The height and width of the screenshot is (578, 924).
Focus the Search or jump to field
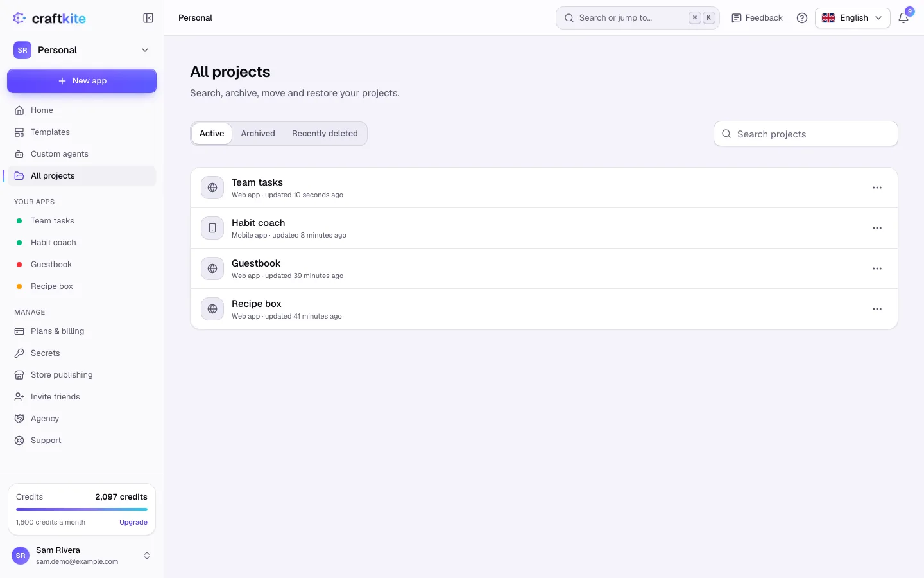pyautogui.click(x=637, y=18)
